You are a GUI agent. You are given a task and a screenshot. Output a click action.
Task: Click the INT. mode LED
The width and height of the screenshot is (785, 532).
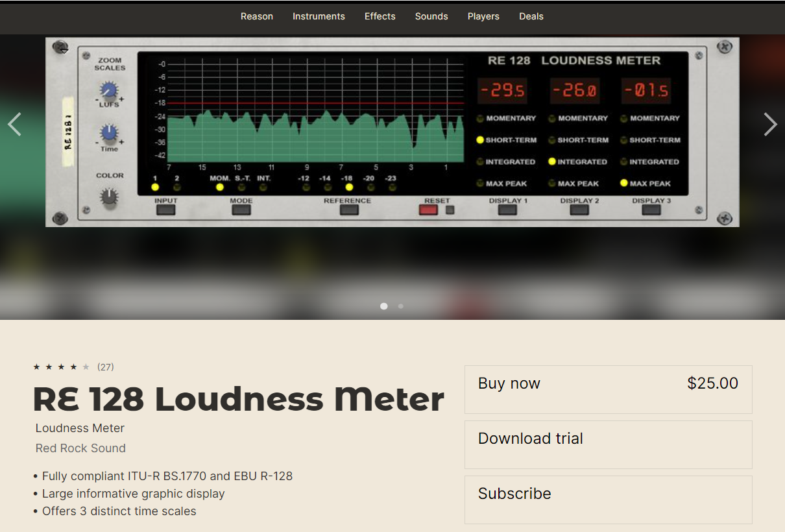[263, 187]
